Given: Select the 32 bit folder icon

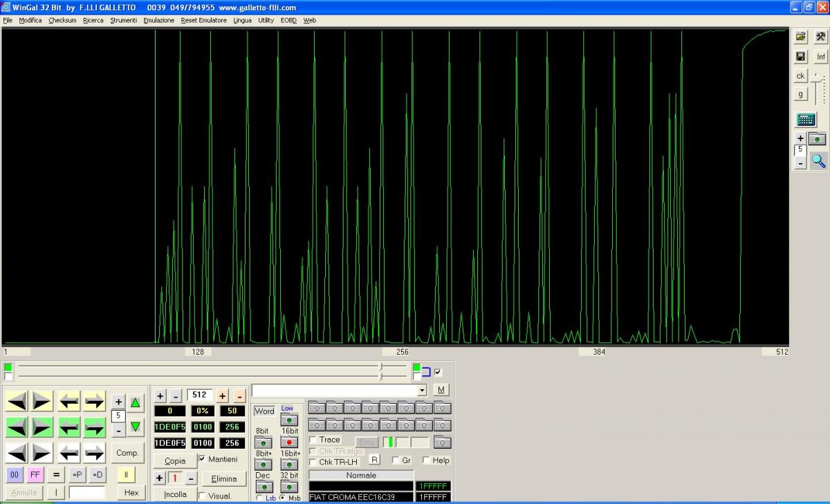Looking at the screenshot, I should click(x=289, y=487).
